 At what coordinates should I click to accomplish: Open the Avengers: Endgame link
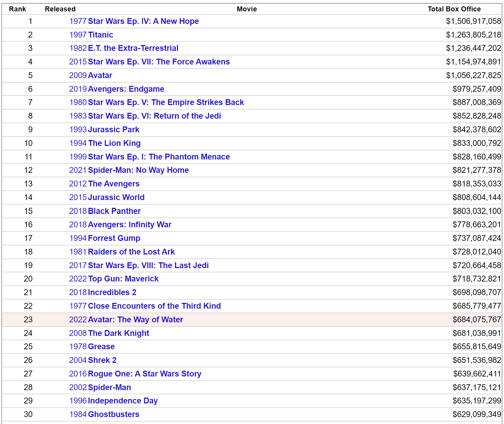pyautogui.click(x=126, y=89)
